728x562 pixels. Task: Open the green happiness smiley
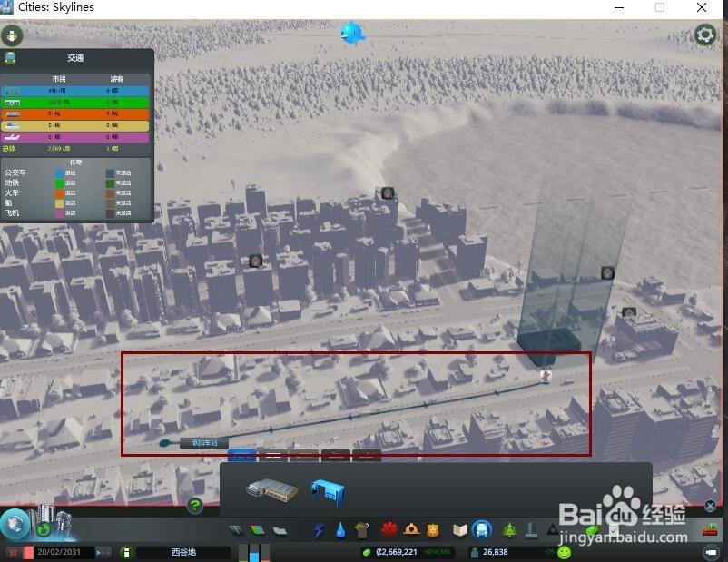pos(564,552)
